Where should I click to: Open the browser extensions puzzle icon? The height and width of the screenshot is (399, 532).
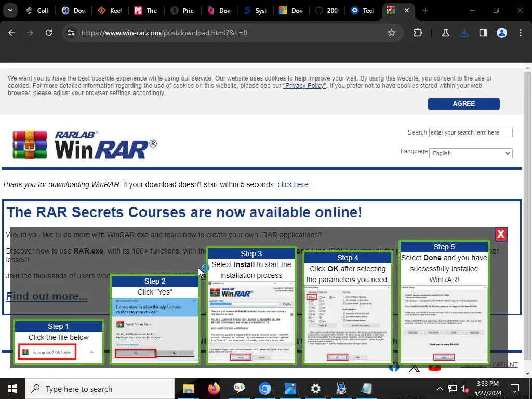coord(418,33)
